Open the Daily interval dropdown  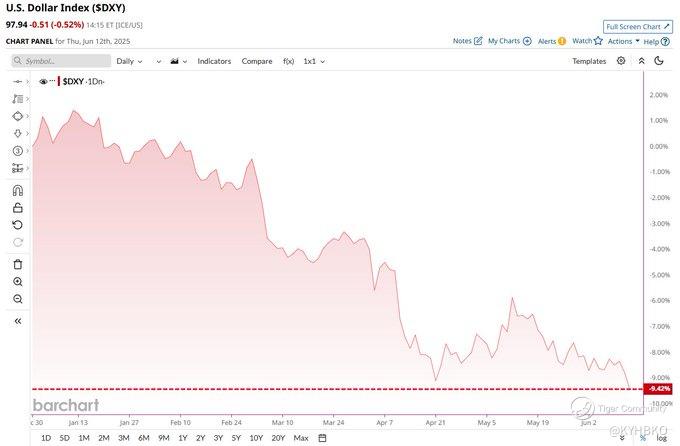(129, 61)
